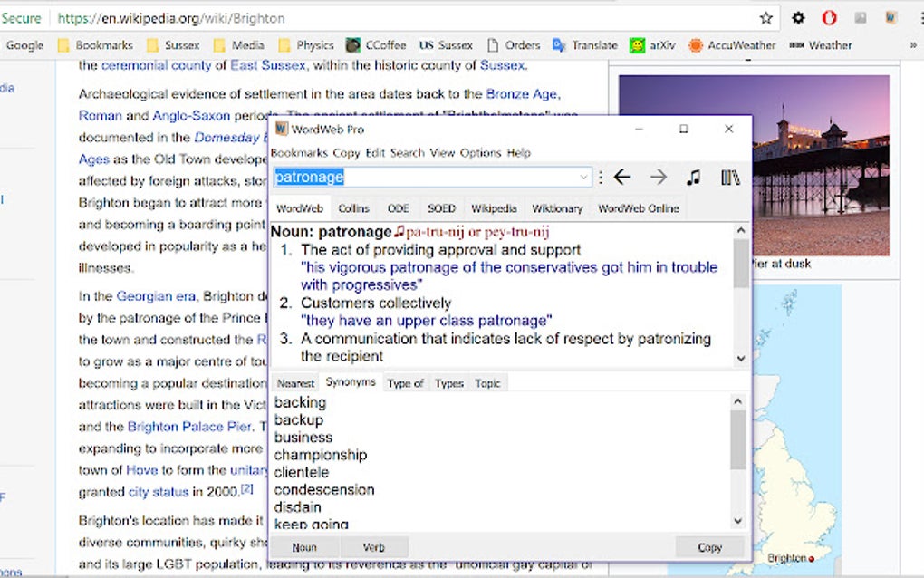Open browser settings via the gear icon
This screenshot has width=924, height=578.
(x=796, y=17)
